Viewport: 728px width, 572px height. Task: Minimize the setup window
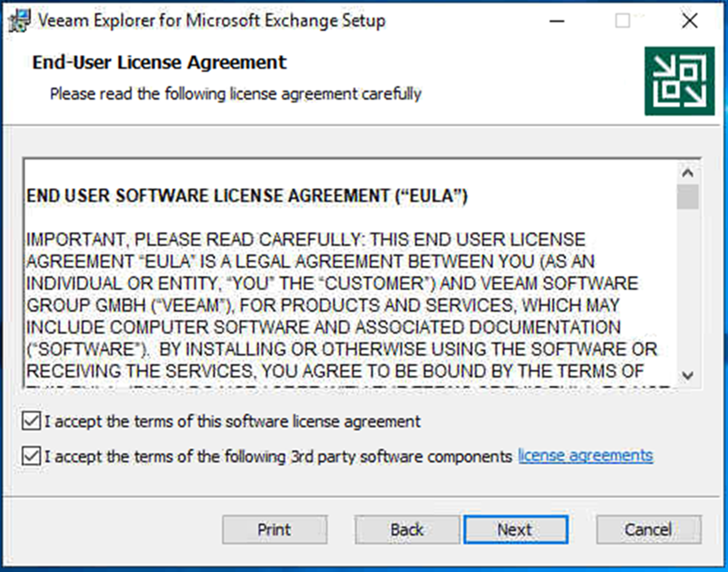(x=557, y=21)
